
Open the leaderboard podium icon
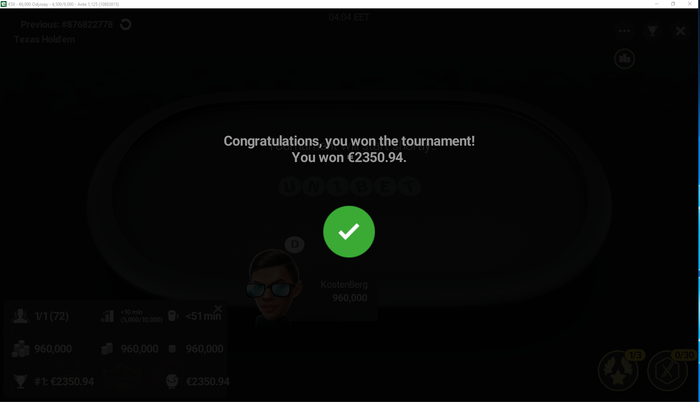[x=625, y=59]
